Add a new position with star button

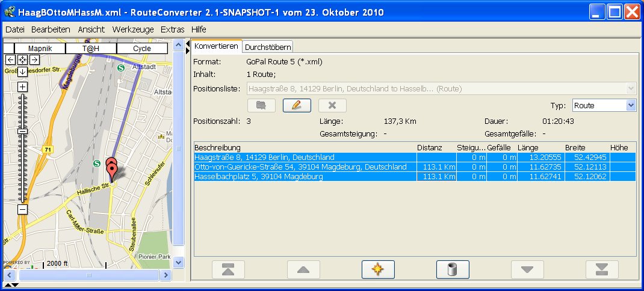point(378,270)
